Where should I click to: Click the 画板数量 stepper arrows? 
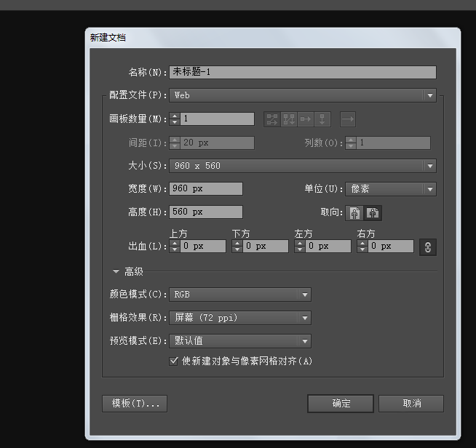(175, 119)
